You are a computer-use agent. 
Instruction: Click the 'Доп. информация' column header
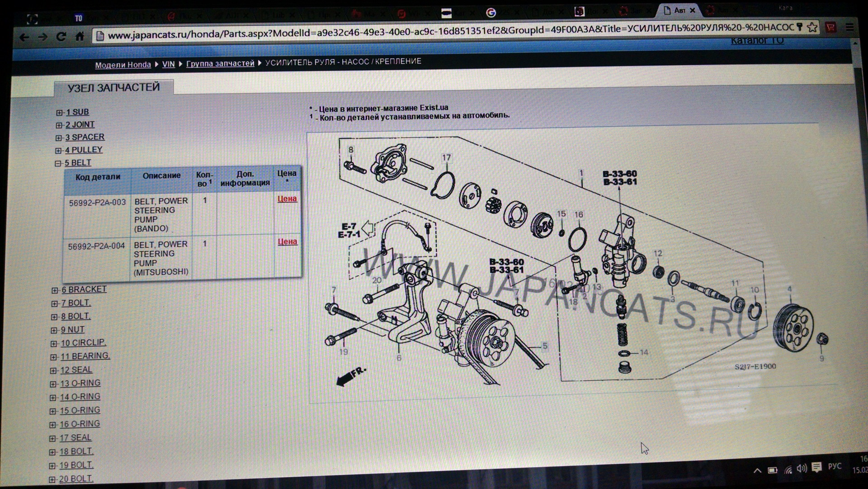(245, 178)
